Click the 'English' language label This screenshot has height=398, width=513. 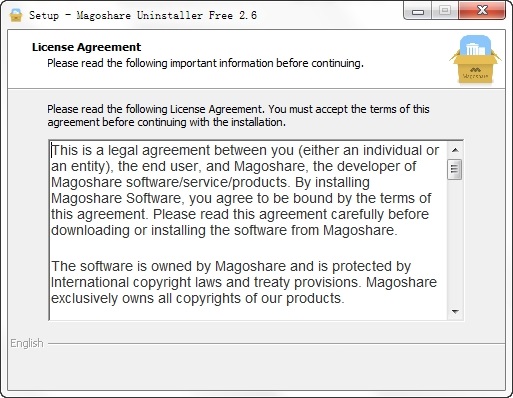pos(27,343)
